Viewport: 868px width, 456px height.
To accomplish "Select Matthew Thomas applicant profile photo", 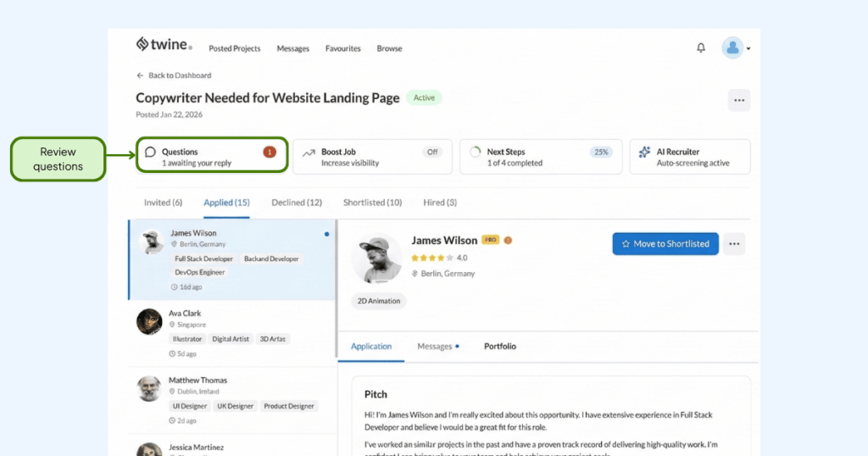I will (149, 388).
